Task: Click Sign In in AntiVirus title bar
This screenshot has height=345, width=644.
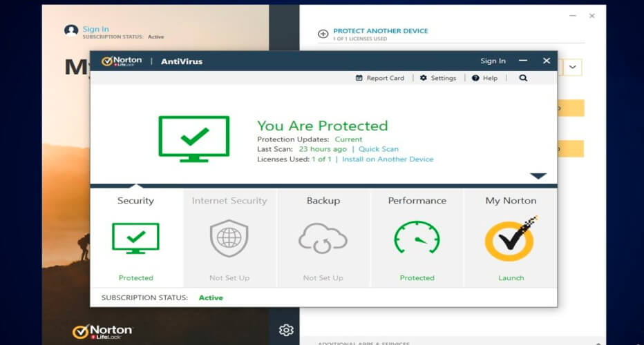Action: click(x=493, y=61)
